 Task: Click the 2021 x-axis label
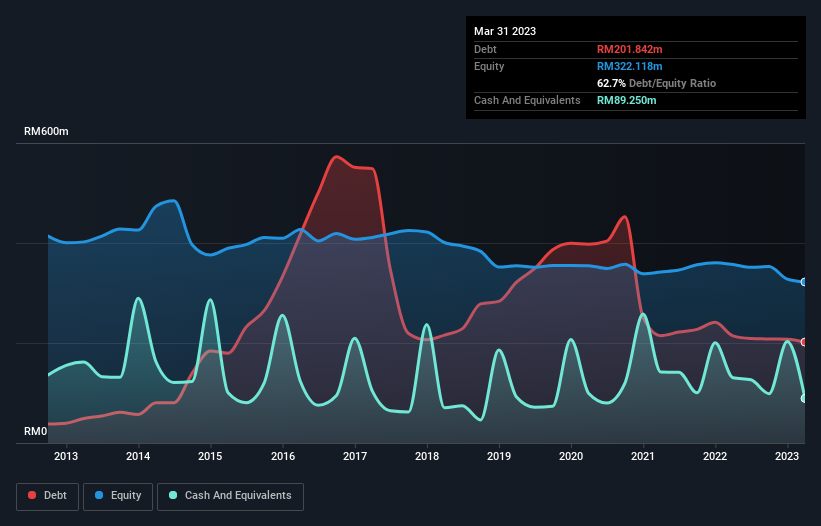pos(642,456)
